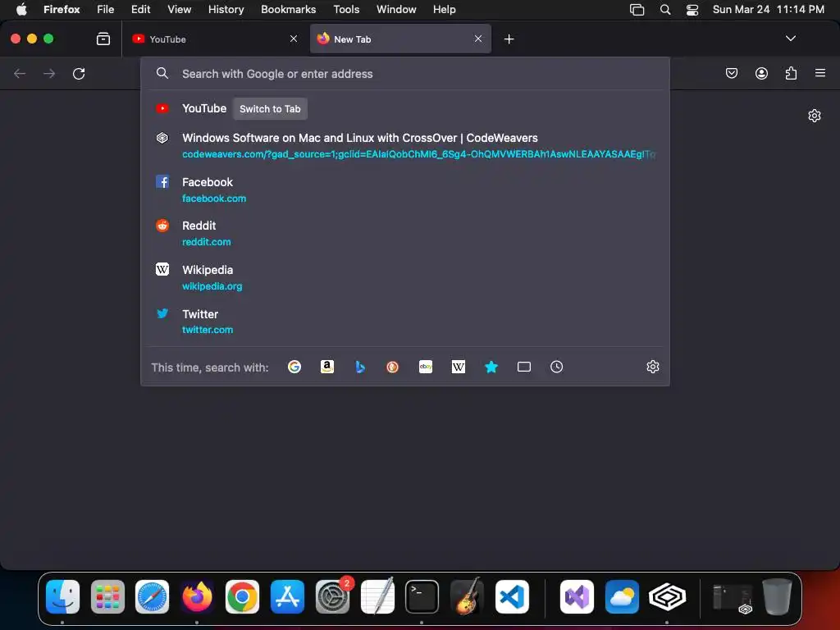Screen dimensions: 840x630
Task: Open the Wikipedia suggestion row
Action: [x=405, y=277]
